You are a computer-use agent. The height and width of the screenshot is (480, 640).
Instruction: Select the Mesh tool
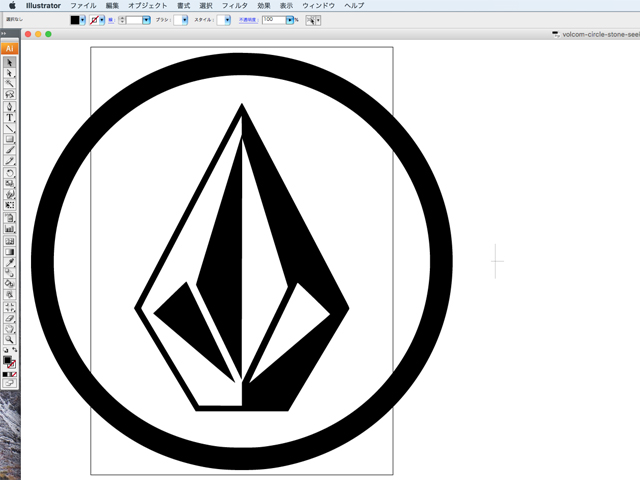[9, 241]
